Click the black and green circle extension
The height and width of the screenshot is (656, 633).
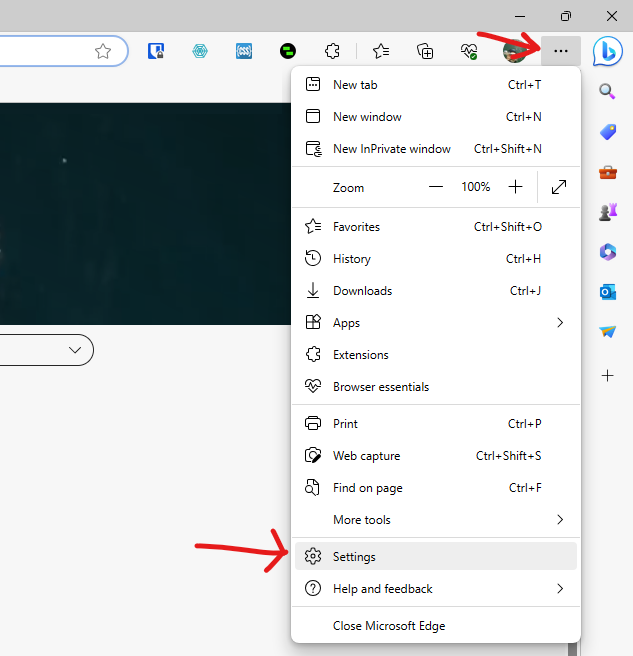coord(288,51)
